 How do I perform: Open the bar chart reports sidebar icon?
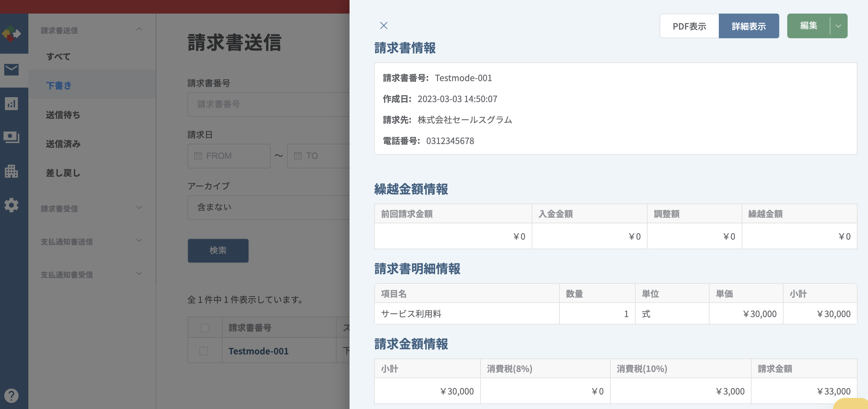11,104
